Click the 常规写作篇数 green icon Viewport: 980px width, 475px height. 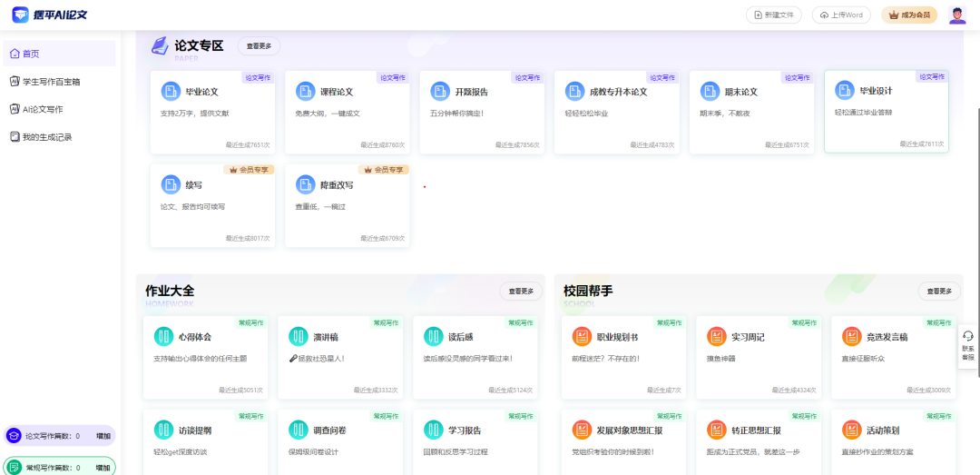[14, 467]
